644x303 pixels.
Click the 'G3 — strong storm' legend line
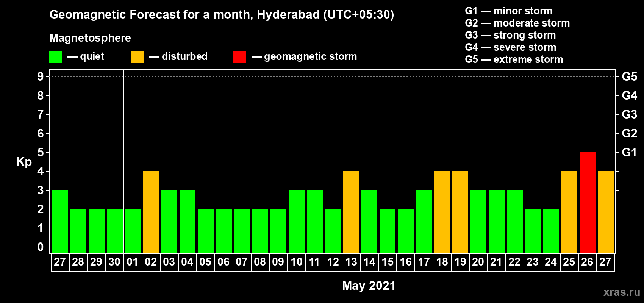(510, 35)
